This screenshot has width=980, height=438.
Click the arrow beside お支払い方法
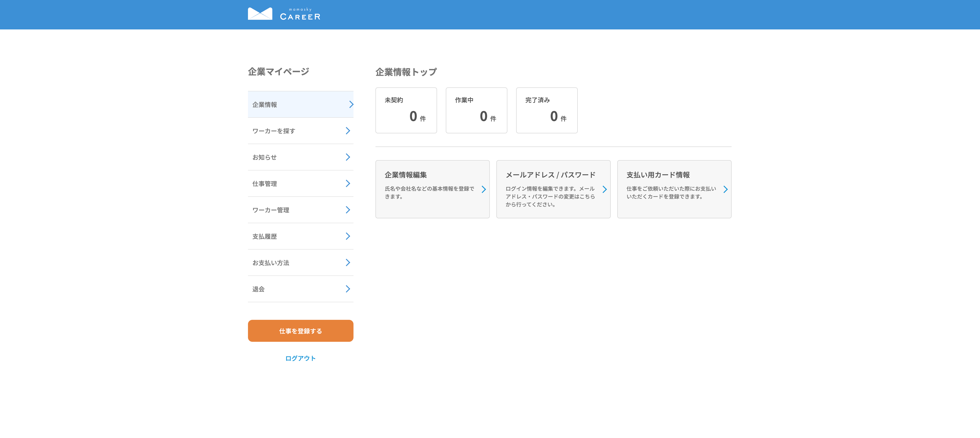(x=348, y=263)
